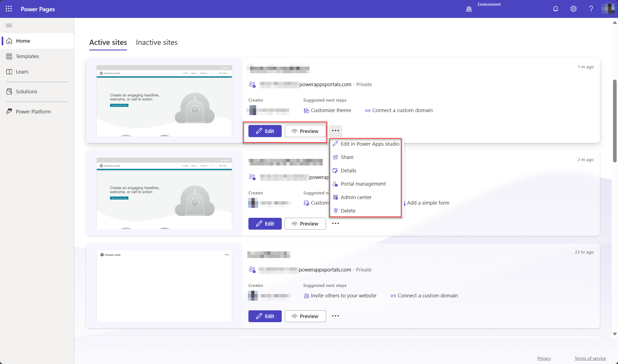Click the notifications bell icon
Viewport: 618px width, 364px height.
pyautogui.click(x=555, y=9)
